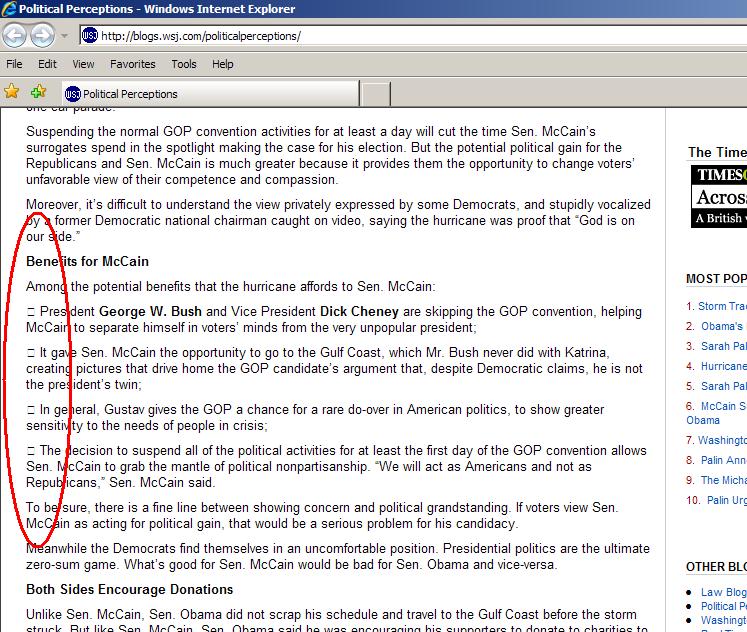Screen dimensions: 747x632
Task: Open the File menu
Action: 14,64
